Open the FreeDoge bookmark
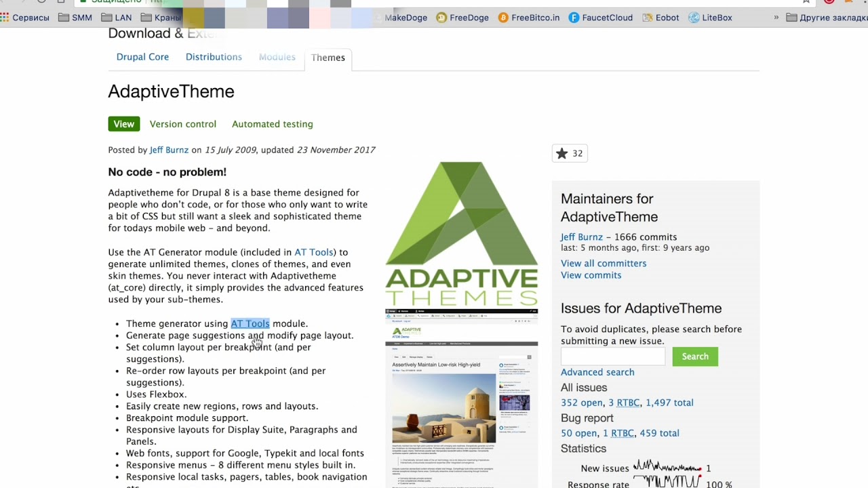 point(462,18)
